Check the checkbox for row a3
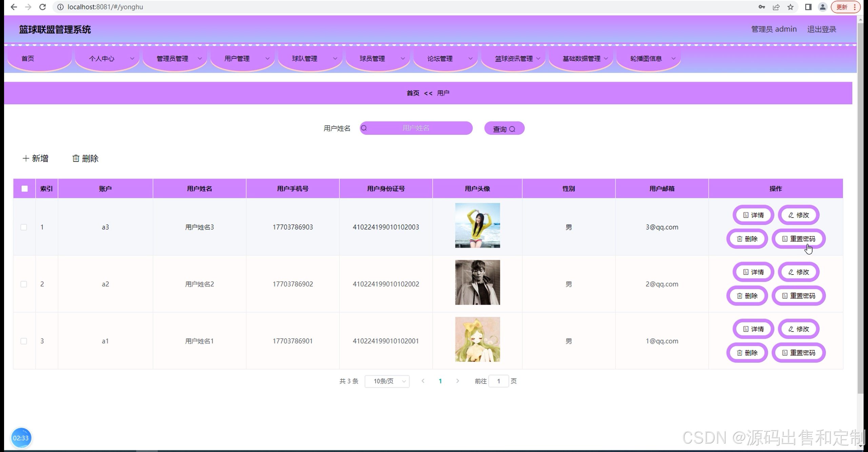Screen dimensions: 868x452 click(24, 227)
